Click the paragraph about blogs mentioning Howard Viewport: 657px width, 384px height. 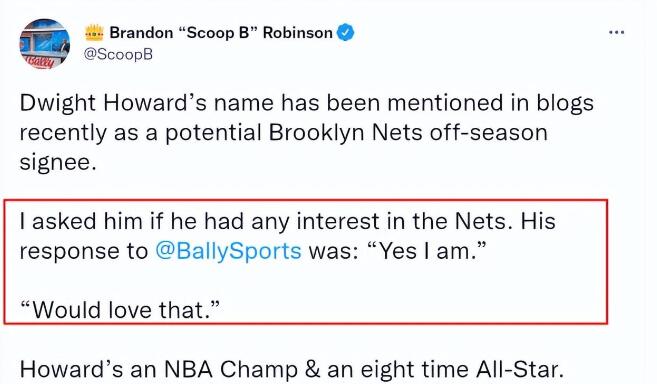click(x=306, y=132)
